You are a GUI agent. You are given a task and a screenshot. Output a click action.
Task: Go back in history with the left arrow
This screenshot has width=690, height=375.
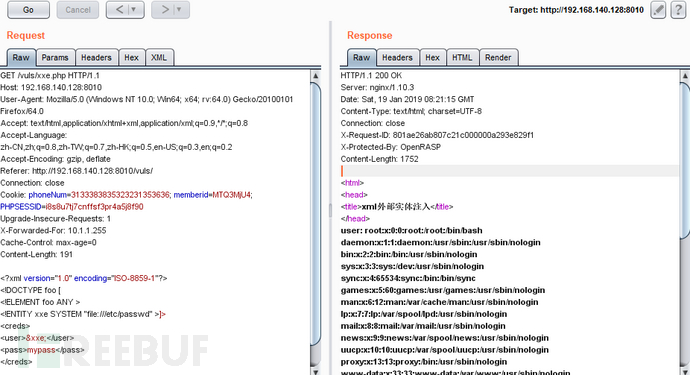pyautogui.click(x=119, y=10)
